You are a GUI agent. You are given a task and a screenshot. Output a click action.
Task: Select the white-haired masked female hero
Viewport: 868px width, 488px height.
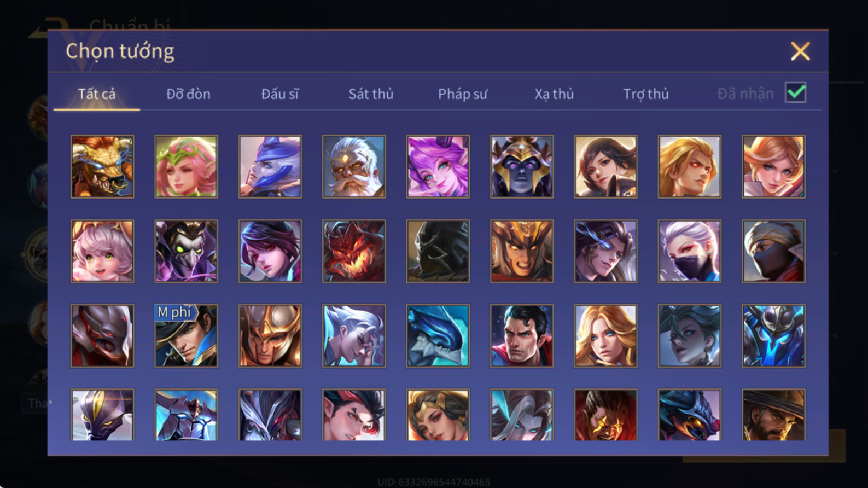coord(690,251)
